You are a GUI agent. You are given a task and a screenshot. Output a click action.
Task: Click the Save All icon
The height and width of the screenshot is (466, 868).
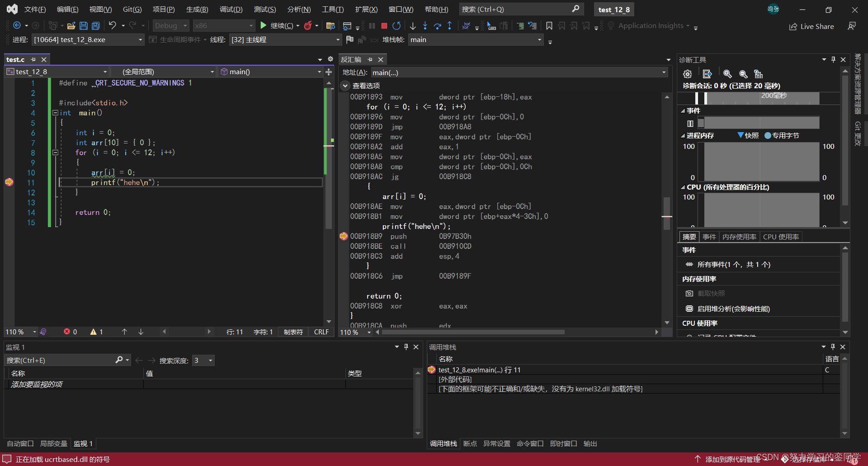pos(96,26)
